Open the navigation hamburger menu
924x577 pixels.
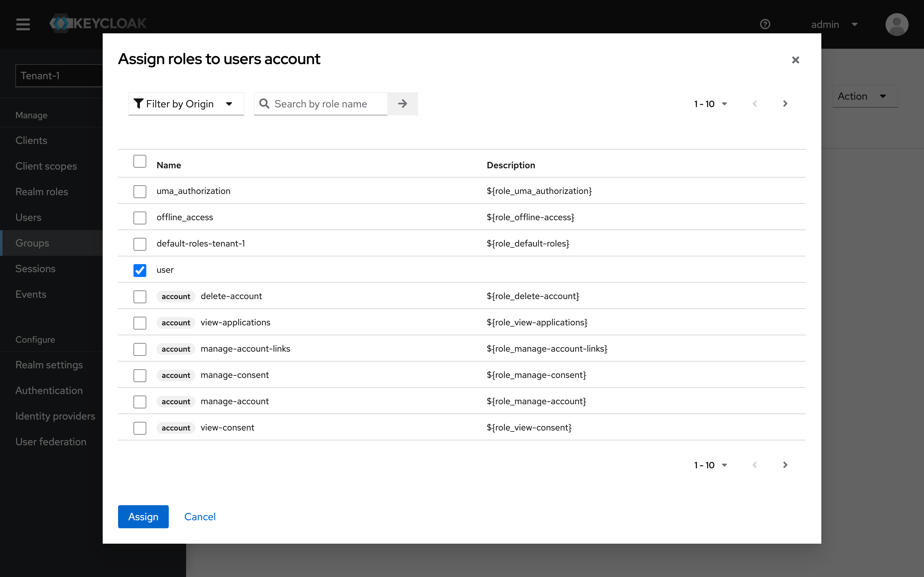pos(22,24)
